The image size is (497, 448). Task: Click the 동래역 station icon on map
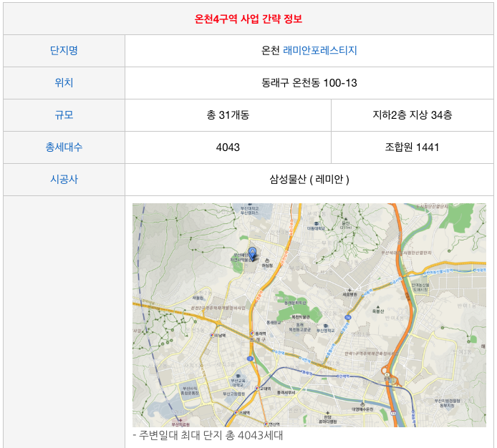coord(252,333)
